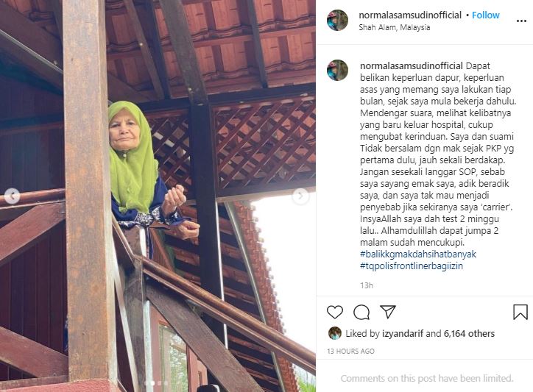
Task: Like the post with the heart icon
Action: (335, 312)
